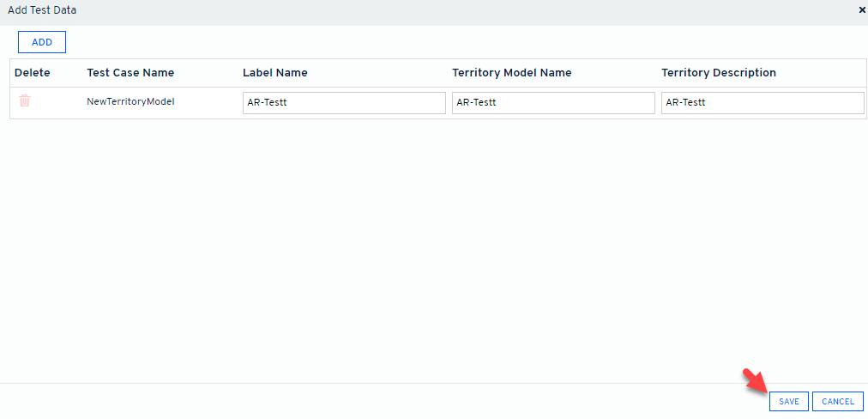Click the Label Name column header

[274, 73]
